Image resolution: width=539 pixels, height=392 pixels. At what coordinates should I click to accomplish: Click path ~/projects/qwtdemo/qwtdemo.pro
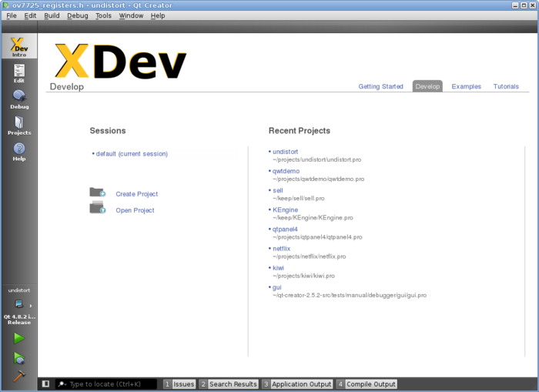click(319, 179)
